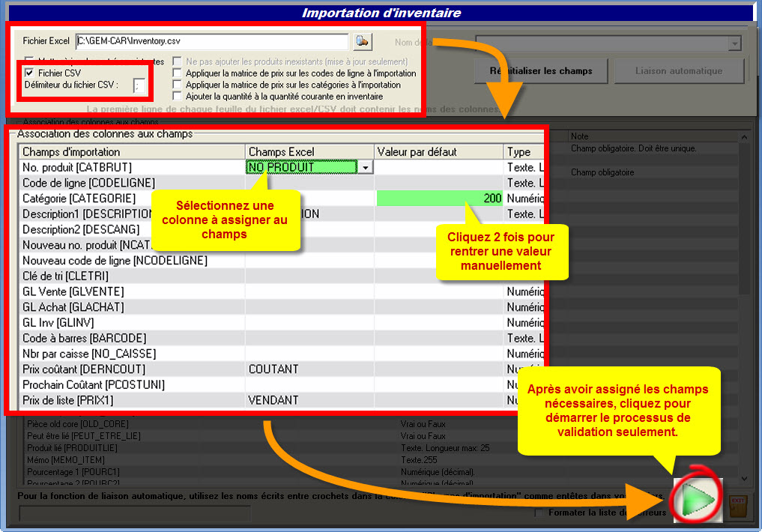
Task: Click the Réinitialiser les champs button
Action: pyautogui.click(x=541, y=71)
